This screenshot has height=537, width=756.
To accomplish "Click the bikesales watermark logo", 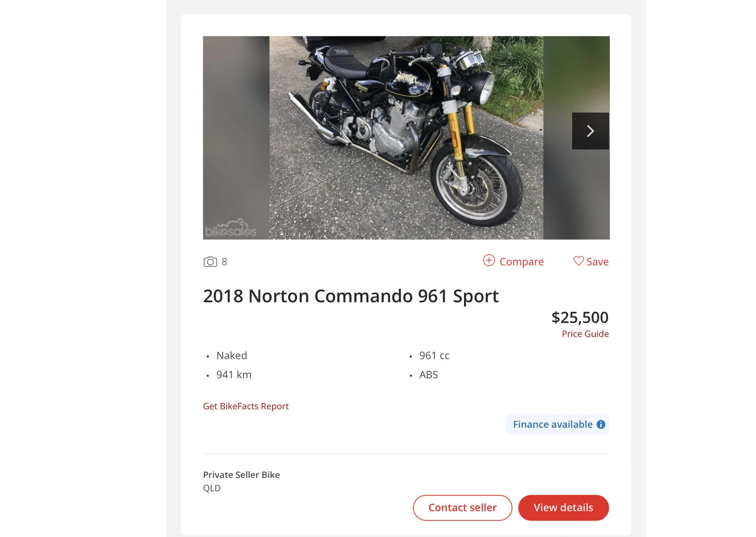I will click(x=231, y=229).
